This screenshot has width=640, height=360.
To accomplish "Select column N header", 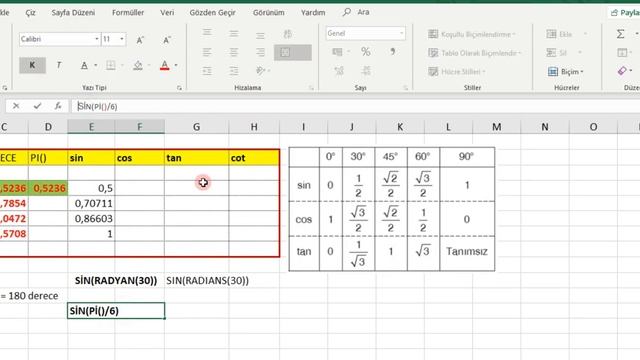I will [x=545, y=127].
